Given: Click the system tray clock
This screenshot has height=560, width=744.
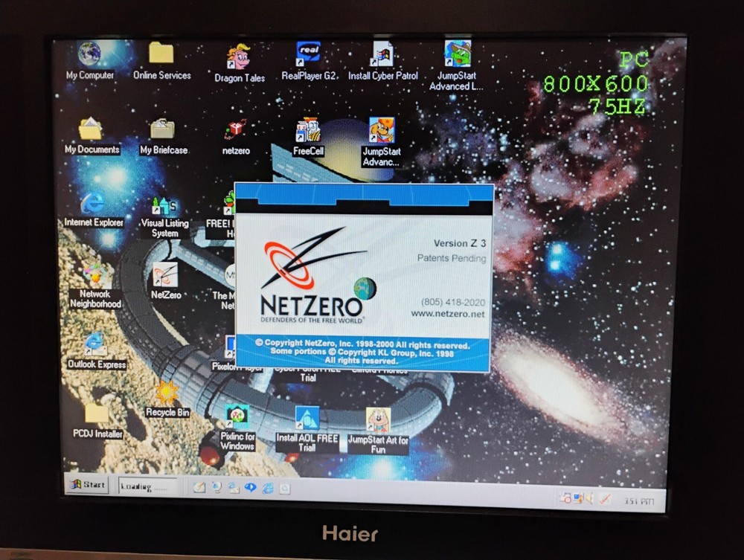Looking at the screenshot, I should 639,500.
